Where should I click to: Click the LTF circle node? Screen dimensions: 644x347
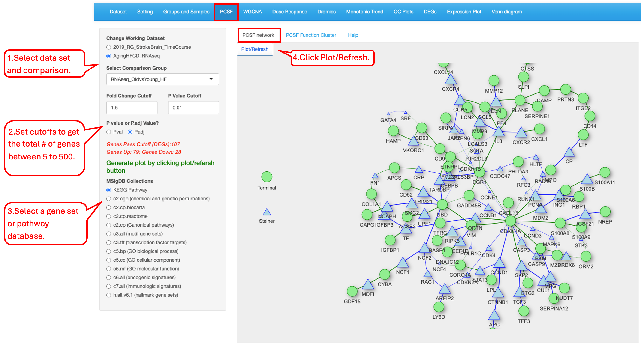point(583,135)
